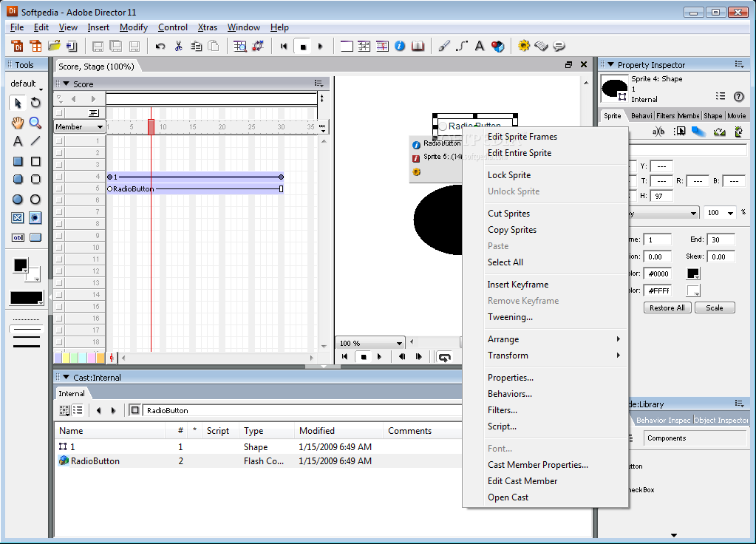The image size is (756, 544).
Task: Choose the Radio Button tool
Action: point(35,218)
